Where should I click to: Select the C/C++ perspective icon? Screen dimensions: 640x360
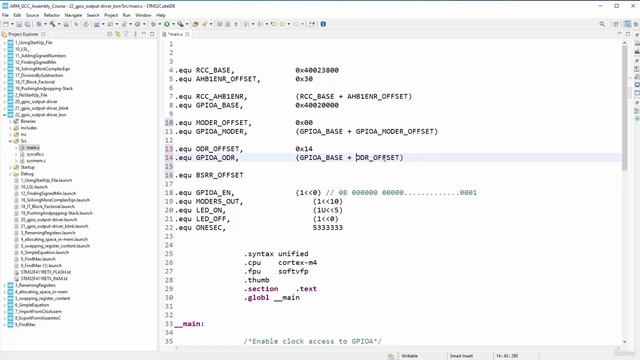pos(628,24)
